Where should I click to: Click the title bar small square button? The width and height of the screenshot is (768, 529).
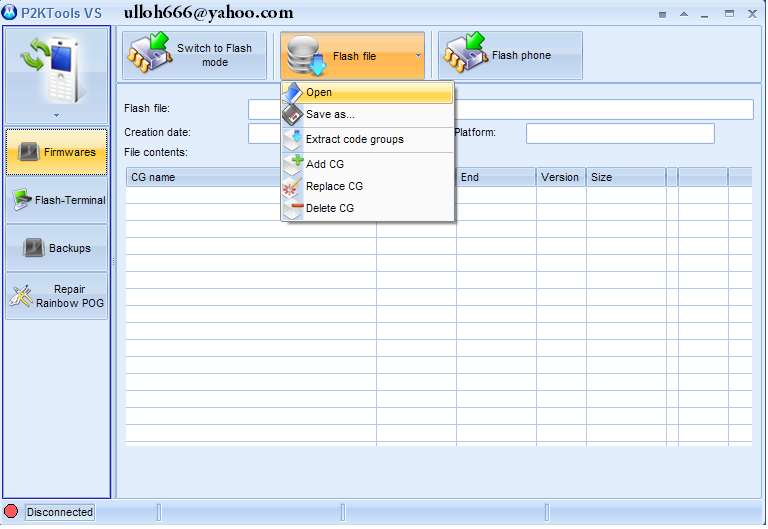click(x=662, y=15)
